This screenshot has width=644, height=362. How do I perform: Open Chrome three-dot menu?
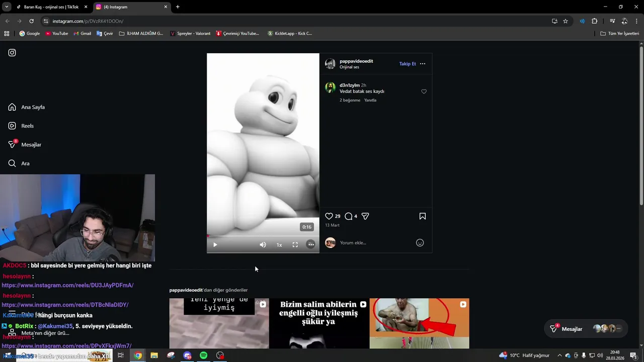point(637,21)
